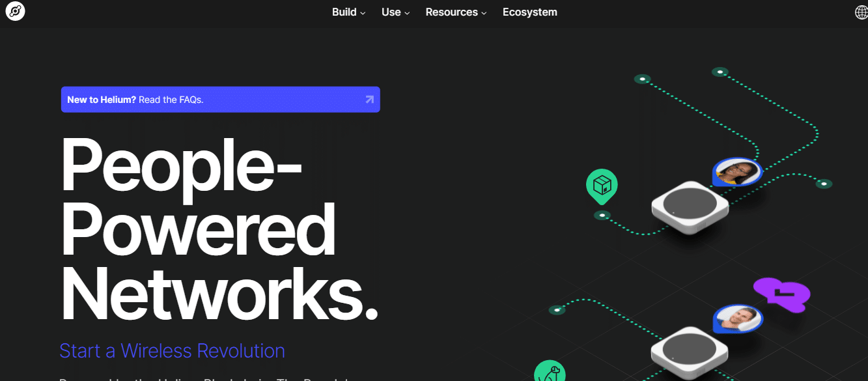Click the upper white hotspot device
868x381 pixels.
point(690,208)
